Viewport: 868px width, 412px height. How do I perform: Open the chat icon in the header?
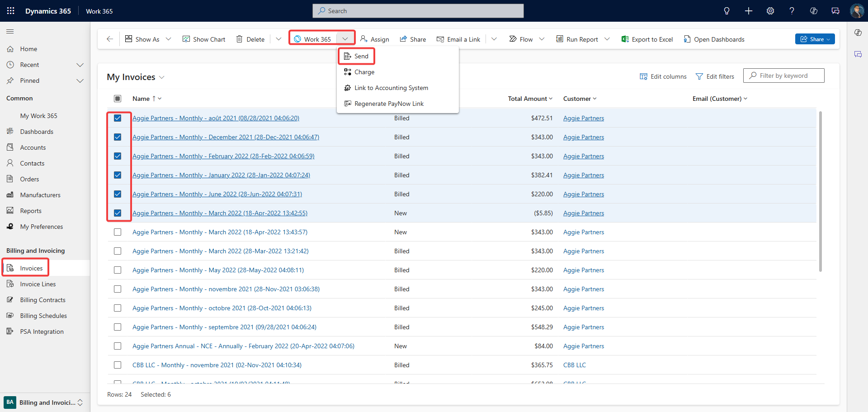tap(835, 11)
